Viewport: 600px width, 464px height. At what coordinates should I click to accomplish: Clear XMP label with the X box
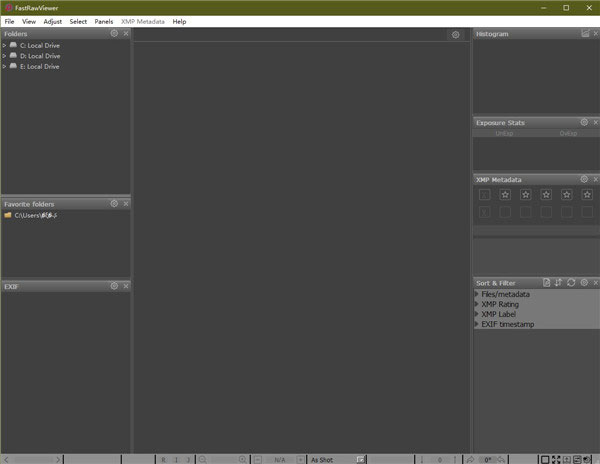pyautogui.click(x=484, y=212)
